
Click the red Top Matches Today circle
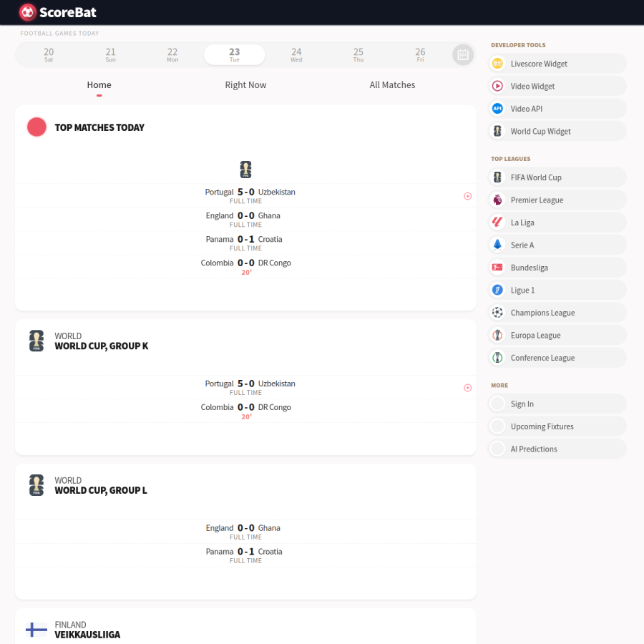click(x=36, y=127)
